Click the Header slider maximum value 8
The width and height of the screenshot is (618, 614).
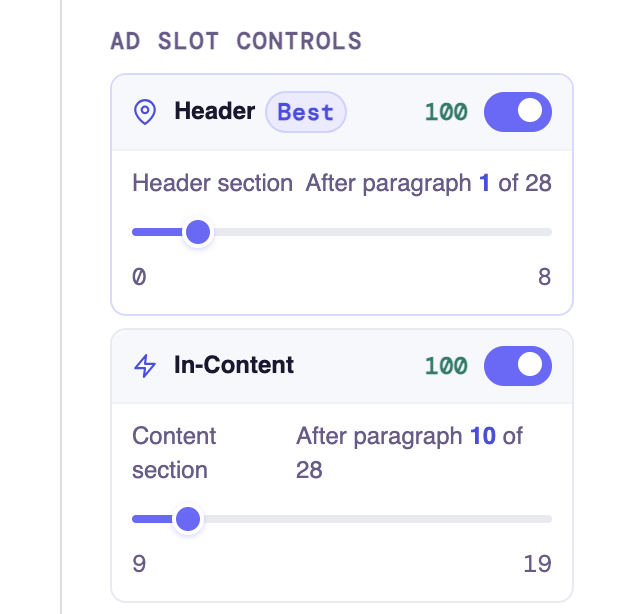544,277
